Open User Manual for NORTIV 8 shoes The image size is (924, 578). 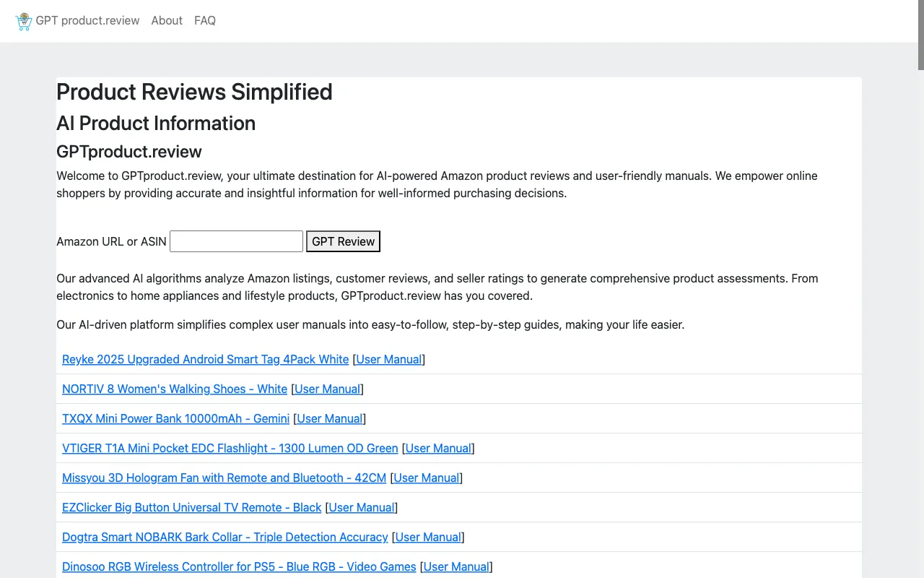[x=327, y=389]
